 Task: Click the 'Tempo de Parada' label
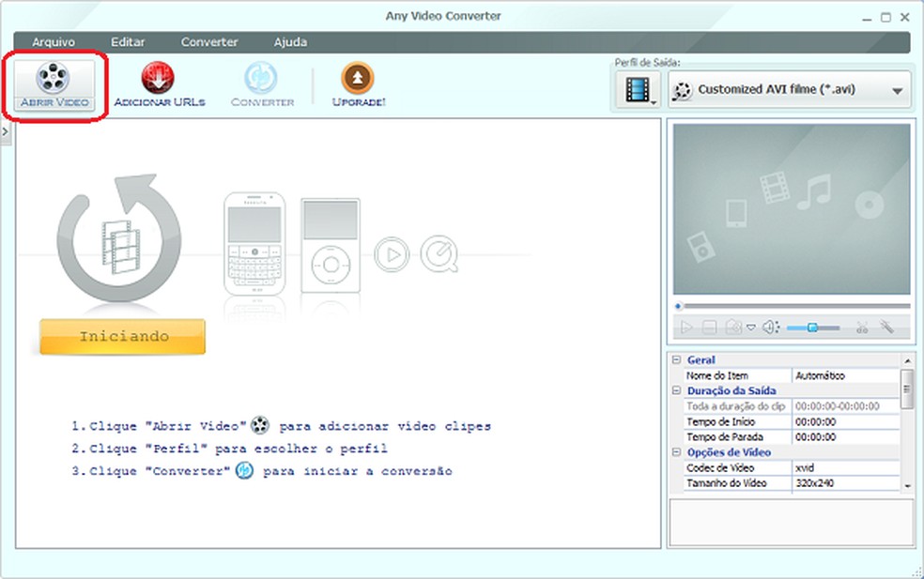tap(725, 437)
